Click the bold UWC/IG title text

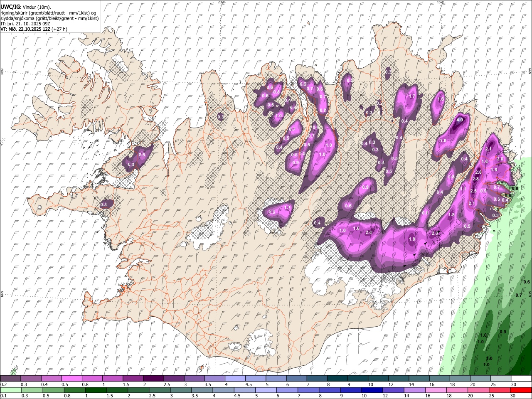(x=10, y=7)
